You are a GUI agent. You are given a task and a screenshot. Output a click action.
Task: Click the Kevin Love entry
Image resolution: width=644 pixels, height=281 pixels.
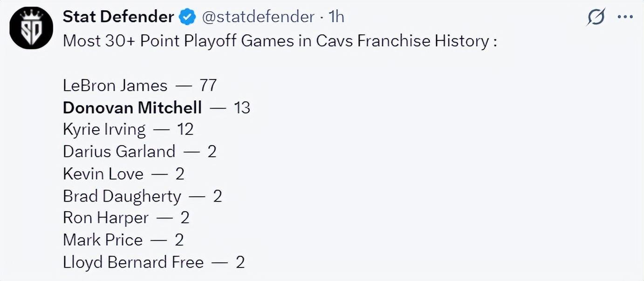click(x=103, y=174)
